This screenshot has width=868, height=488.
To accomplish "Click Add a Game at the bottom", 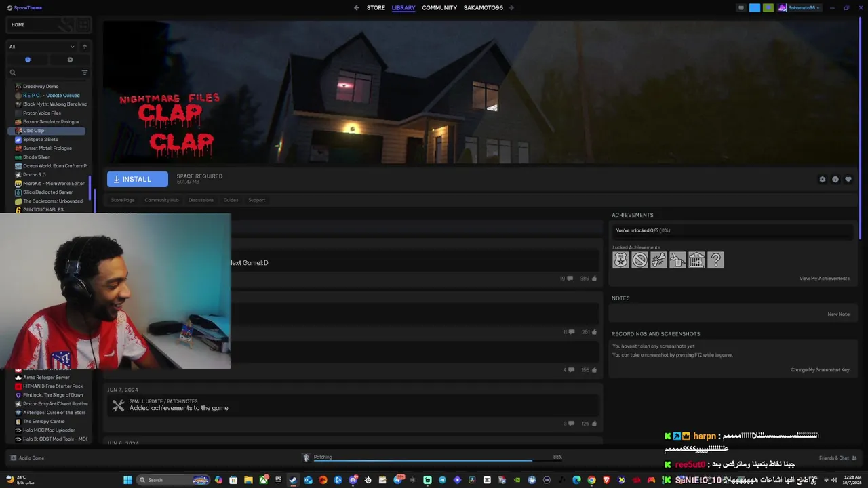I will click(26, 458).
